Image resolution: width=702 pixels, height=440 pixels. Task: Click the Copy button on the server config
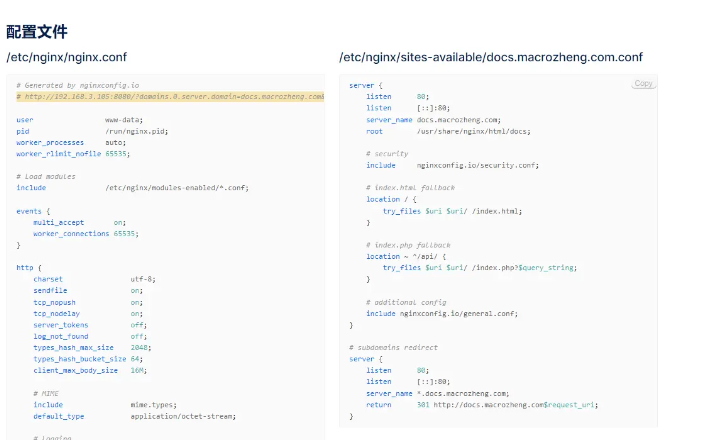(643, 83)
